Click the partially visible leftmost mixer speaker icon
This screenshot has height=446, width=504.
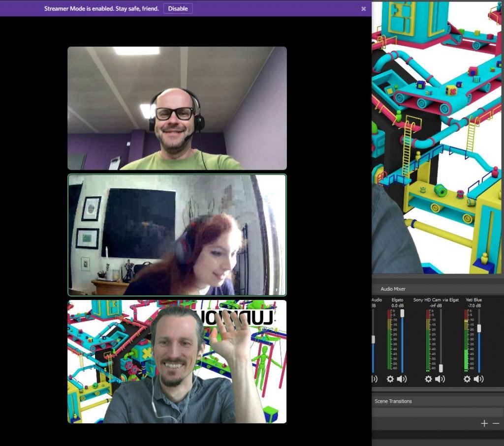click(x=374, y=379)
